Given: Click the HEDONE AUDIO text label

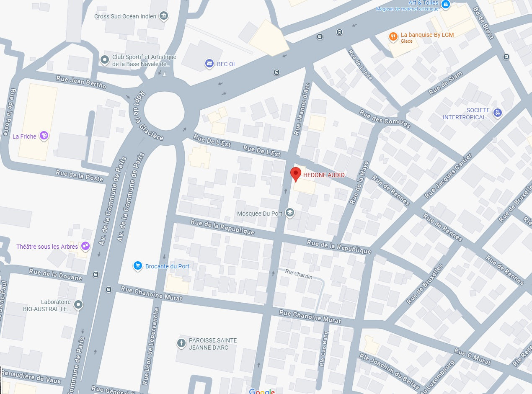Looking at the screenshot, I should (x=324, y=175).
